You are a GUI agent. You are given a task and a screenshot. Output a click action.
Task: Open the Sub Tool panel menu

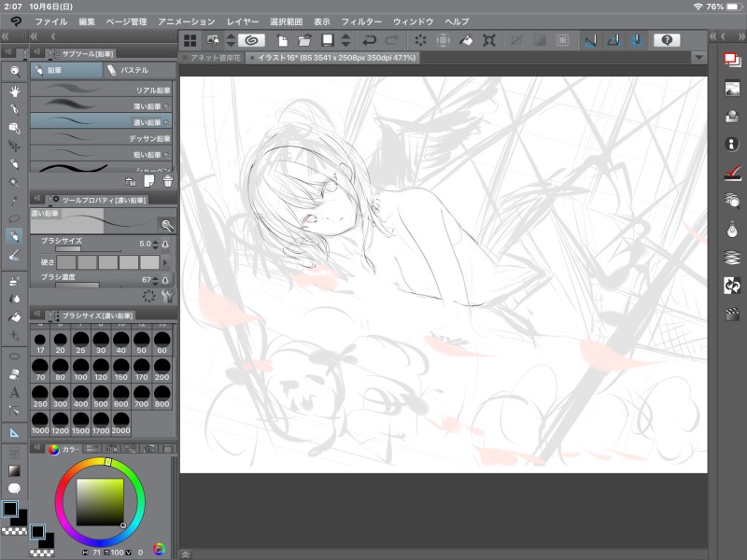click(x=36, y=53)
